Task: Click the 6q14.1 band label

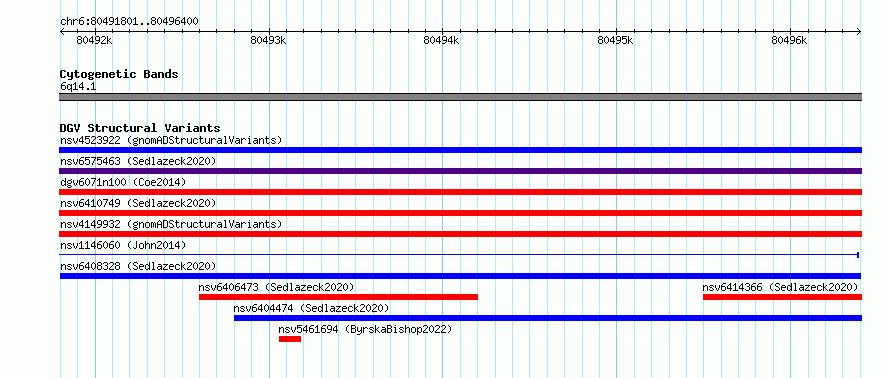Action: pyautogui.click(x=78, y=86)
